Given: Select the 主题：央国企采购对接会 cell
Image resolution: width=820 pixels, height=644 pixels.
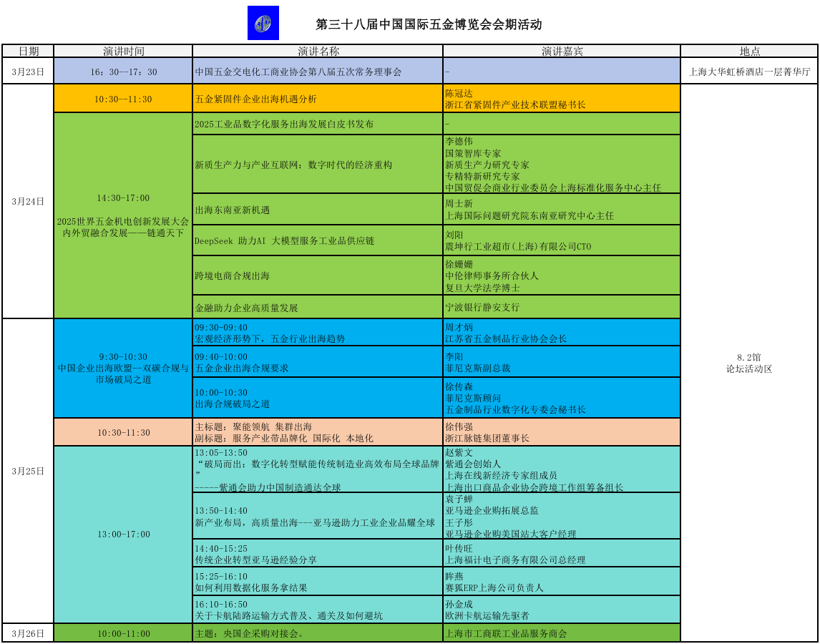Looking at the screenshot, I should [318, 633].
